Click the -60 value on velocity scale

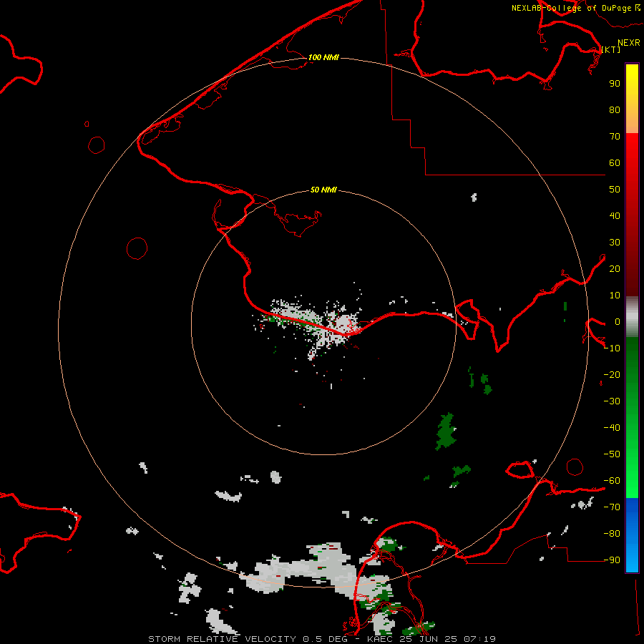coord(612,481)
